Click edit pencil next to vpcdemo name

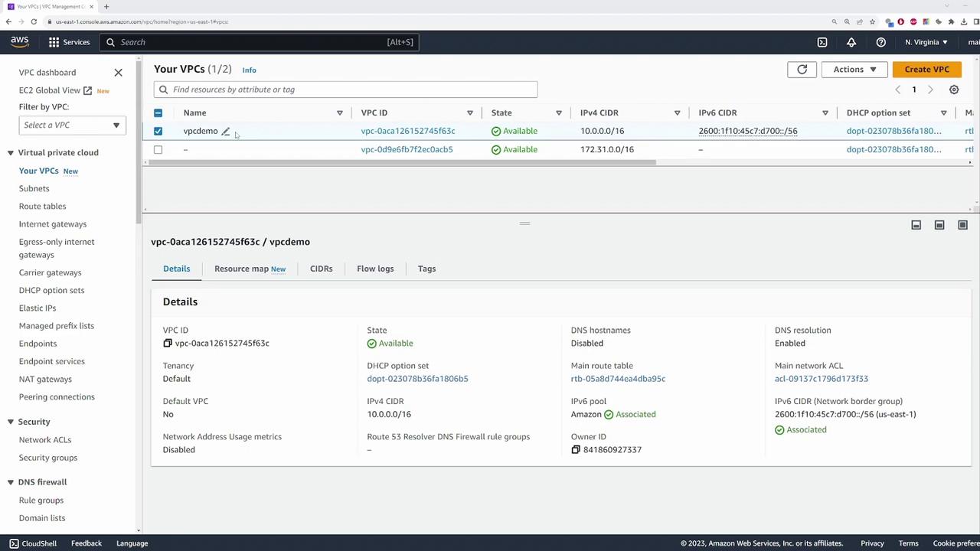pyautogui.click(x=226, y=132)
